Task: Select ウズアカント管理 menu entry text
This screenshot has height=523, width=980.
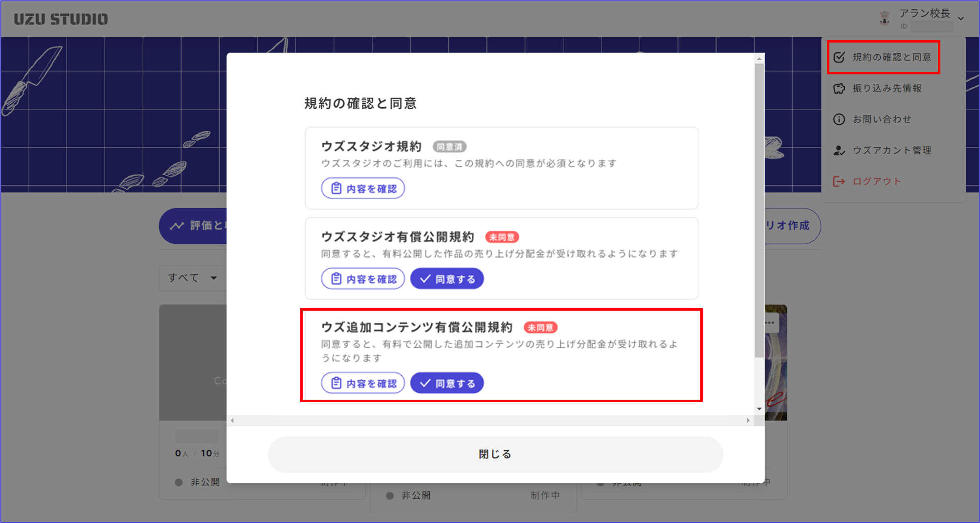Action: coord(891,151)
